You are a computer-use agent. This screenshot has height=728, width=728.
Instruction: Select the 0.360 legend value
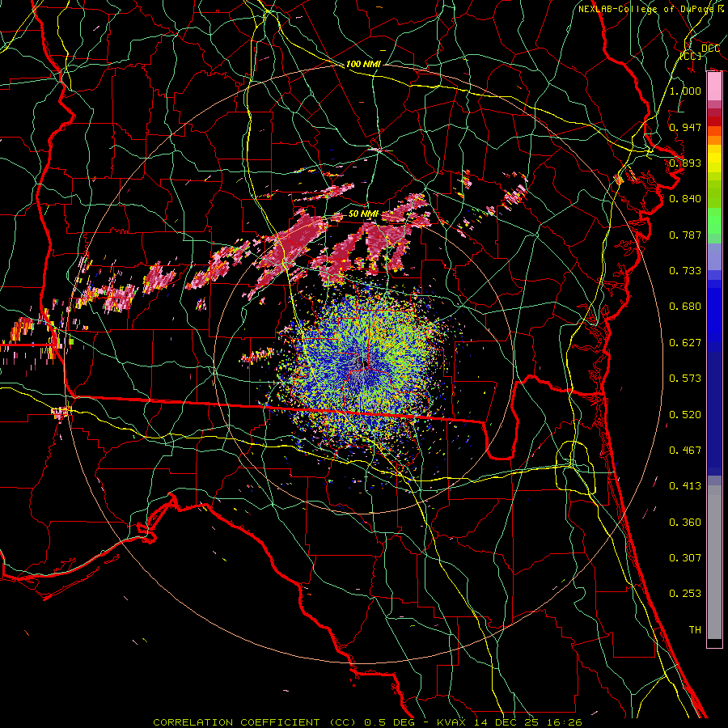point(685,522)
